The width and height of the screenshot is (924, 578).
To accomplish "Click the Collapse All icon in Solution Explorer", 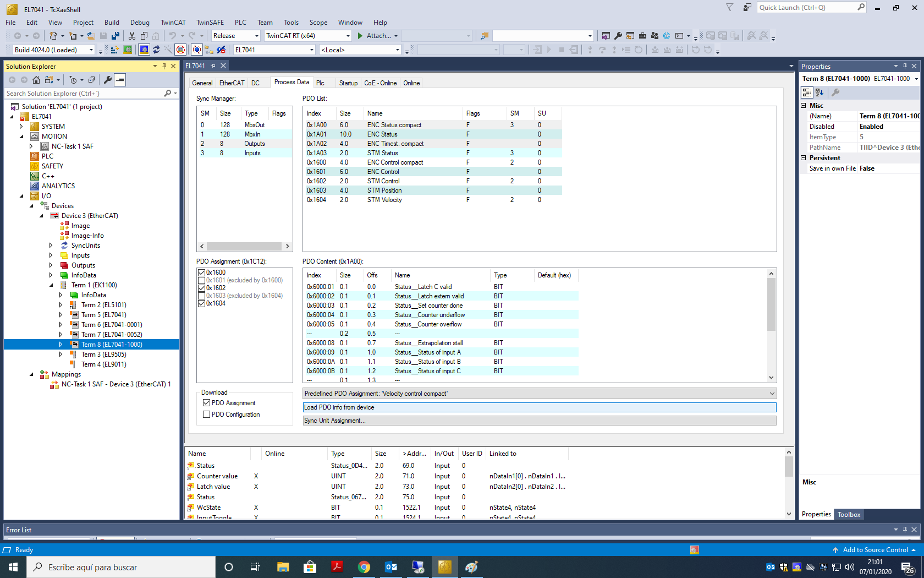I will pyautogui.click(x=92, y=80).
